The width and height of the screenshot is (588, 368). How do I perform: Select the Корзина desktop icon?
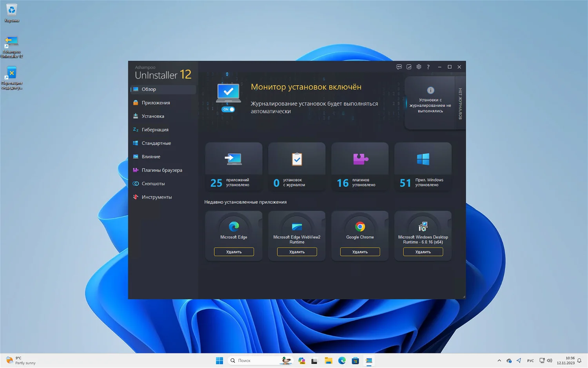[12, 13]
